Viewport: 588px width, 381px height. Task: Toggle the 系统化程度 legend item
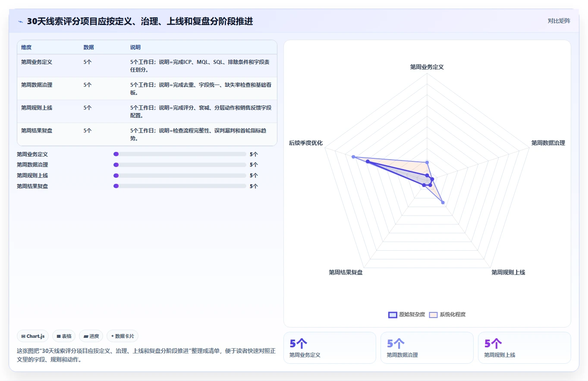click(x=447, y=315)
